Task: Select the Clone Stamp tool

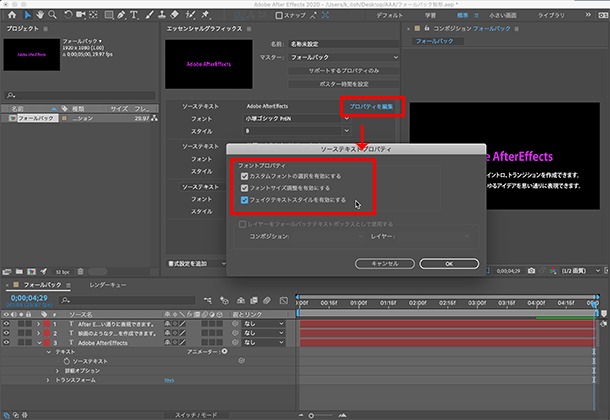Action: tap(162, 15)
